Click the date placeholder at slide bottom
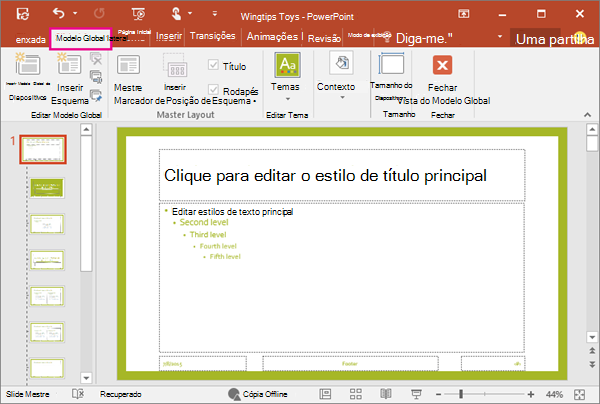This screenshot has width=600, height=404. pos(203,363)
